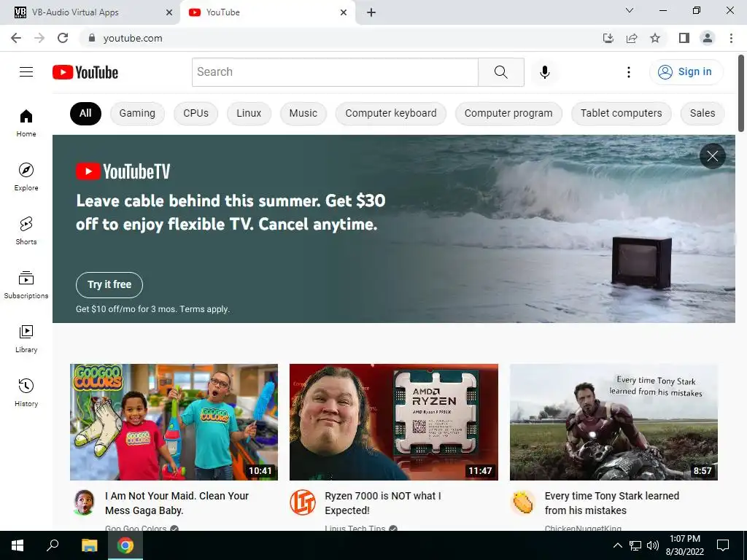This screenshot has height=560, width=747.
Task: Click Try it free button
Action: pyautogui.click(x=109, y=285)
